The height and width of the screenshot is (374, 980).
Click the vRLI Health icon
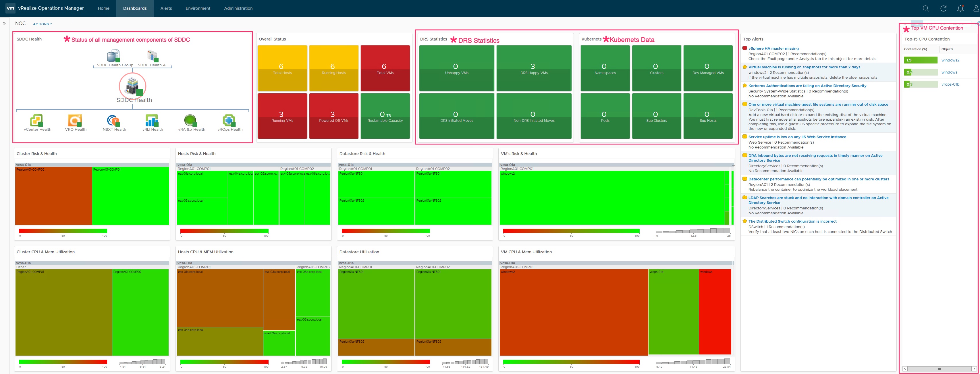[x=152, y=121]
